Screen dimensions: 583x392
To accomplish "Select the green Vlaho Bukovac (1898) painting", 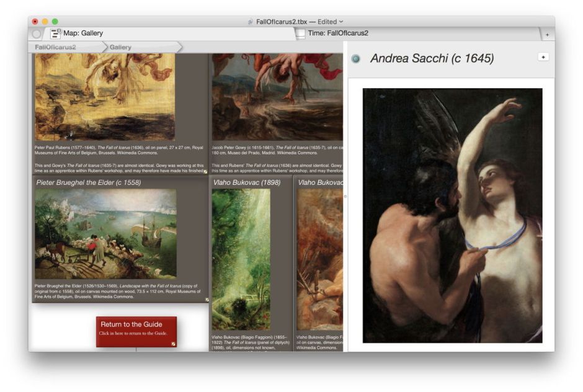I will (241, 259).
